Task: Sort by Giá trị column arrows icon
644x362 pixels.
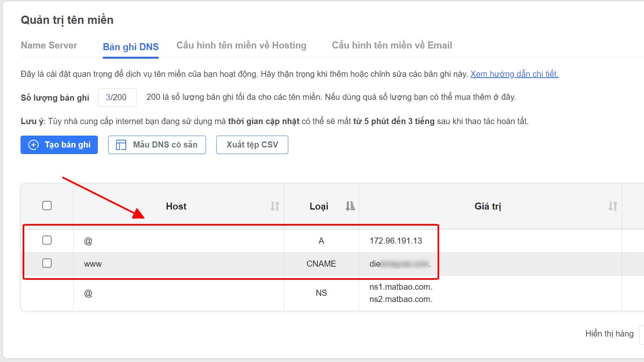Action: click(x=613, y=206)
